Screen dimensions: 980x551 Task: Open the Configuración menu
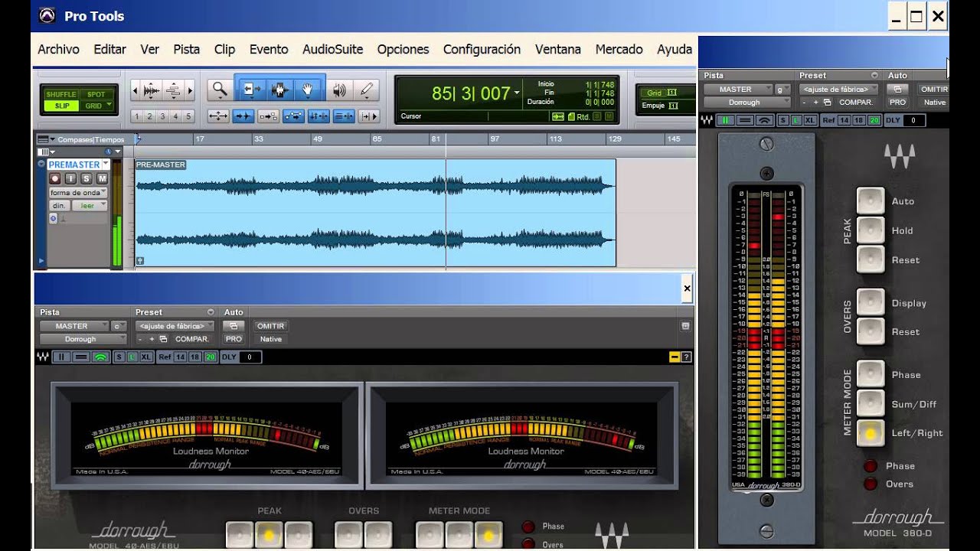pyautogui.click(x=482, y=49)
